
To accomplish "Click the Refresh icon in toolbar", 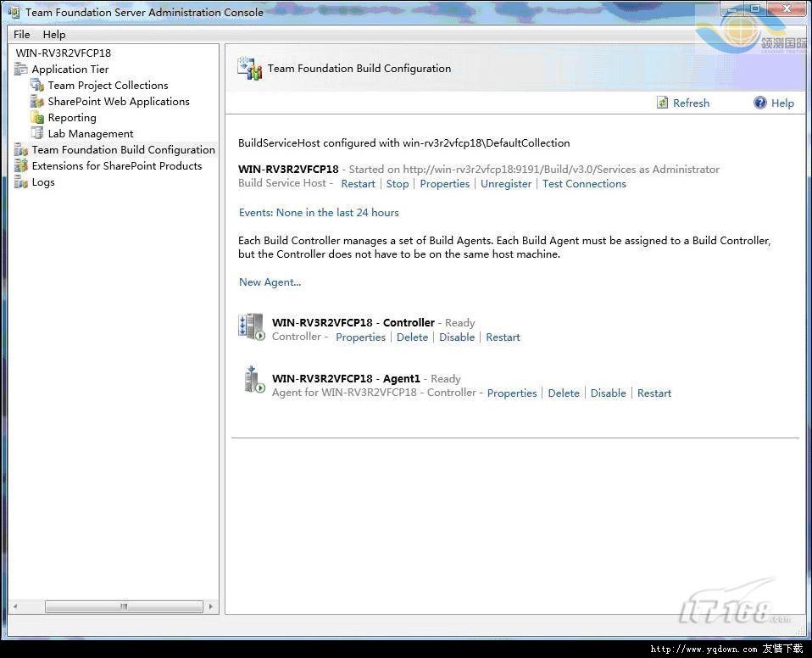I will click(x=663, y=103).
